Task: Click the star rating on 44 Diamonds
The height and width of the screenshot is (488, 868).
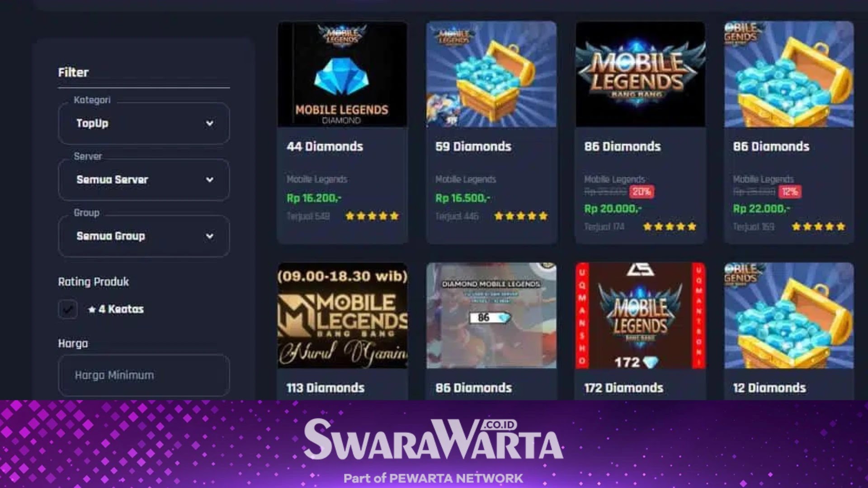Action: click(372, 216)
